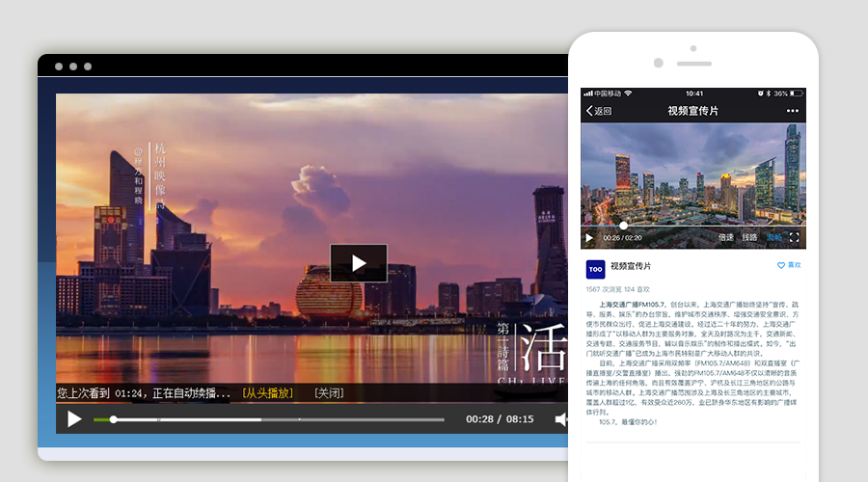Click the desktop video progress bar handle
The width and height of the screenshot is (868, 482).
click(x=113, y=419)
